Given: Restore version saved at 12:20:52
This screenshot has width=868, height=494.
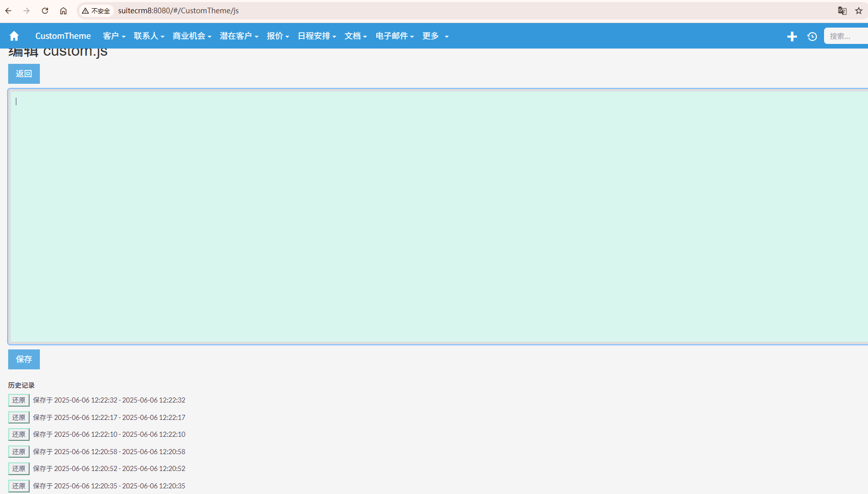Looking at the screenshot, I should pyautogui.click(x=19, y=468).
